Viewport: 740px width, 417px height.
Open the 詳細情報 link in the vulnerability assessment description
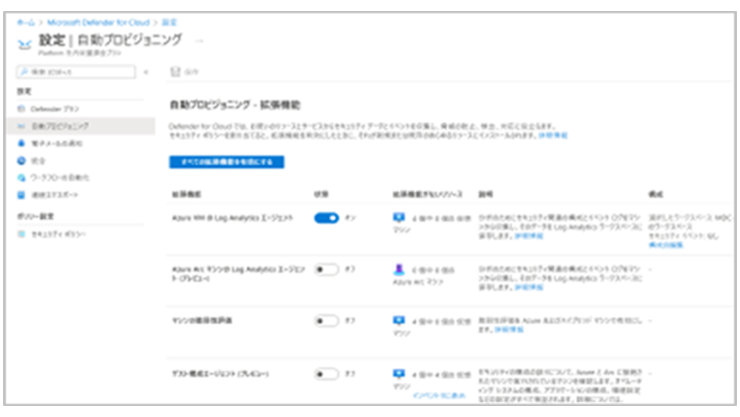pos(509,330)
